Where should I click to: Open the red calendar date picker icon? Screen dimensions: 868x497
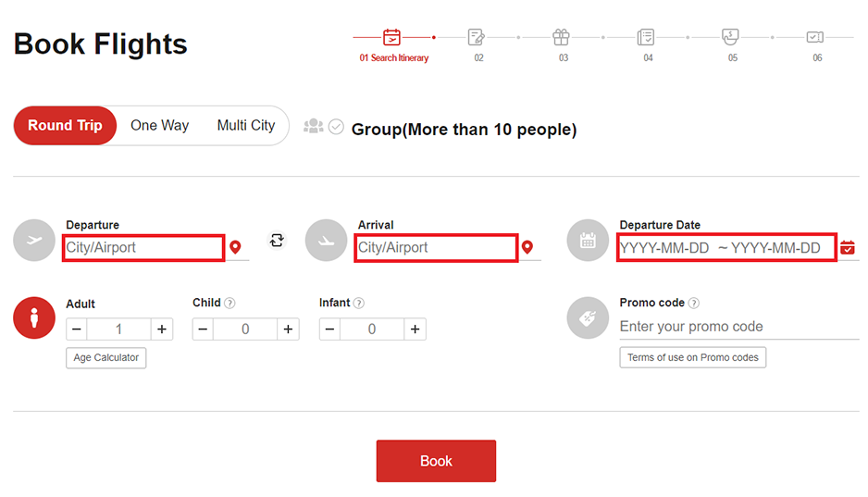[x=848, y=248]
